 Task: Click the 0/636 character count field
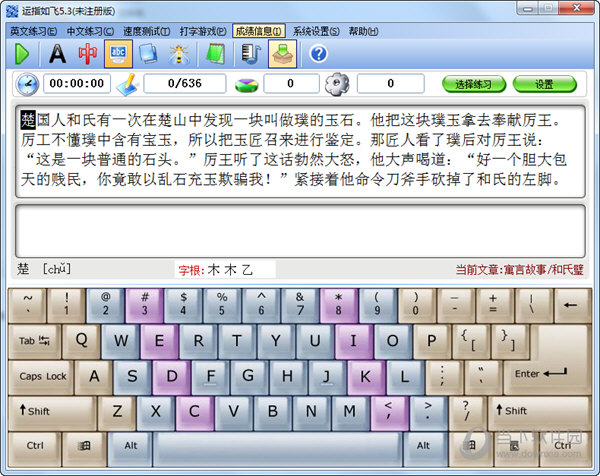coord(185,83)
